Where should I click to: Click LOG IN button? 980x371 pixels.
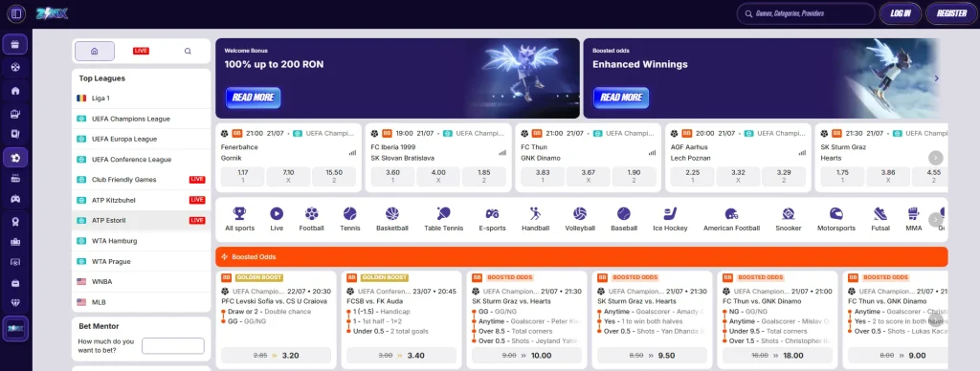pyautogui.click(x=901, y=13)
